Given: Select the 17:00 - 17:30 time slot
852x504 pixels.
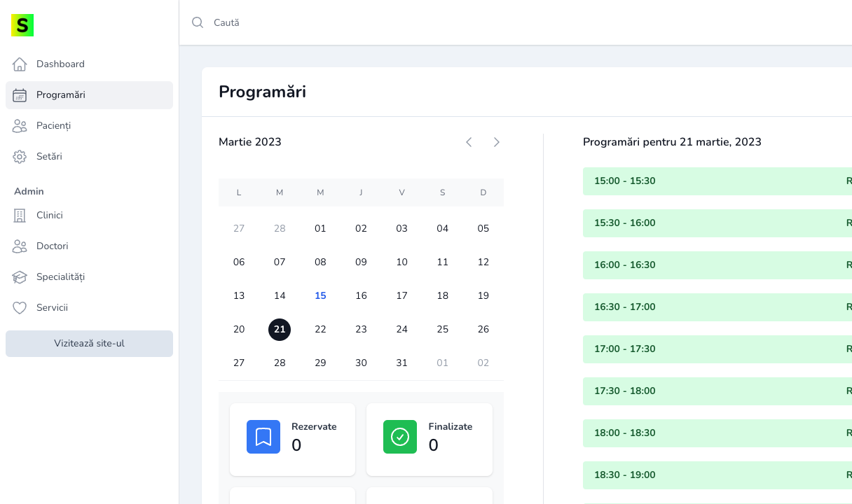Looking at the screenshot, I should coord(717,349).
